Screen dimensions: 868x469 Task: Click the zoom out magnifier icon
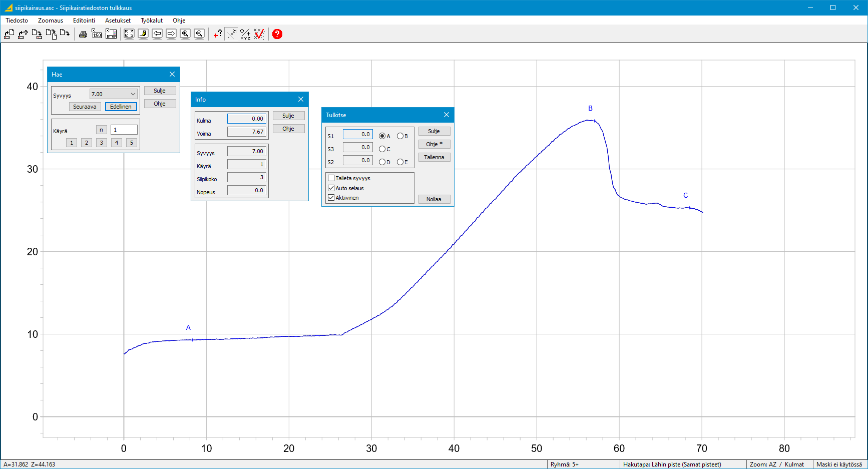pos(199,34)
